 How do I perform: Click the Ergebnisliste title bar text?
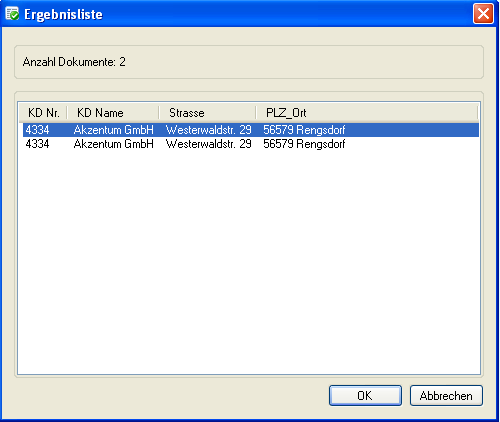coord(63,14)
